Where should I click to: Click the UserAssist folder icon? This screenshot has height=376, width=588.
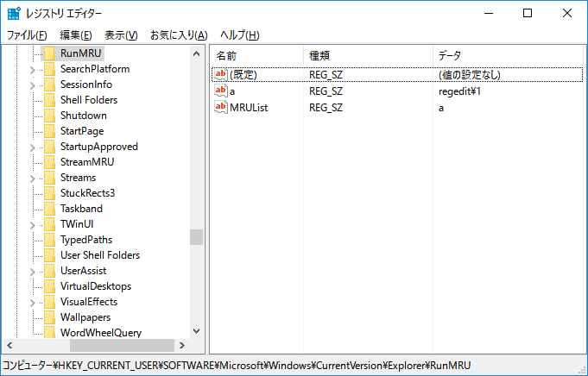[49, 271]
